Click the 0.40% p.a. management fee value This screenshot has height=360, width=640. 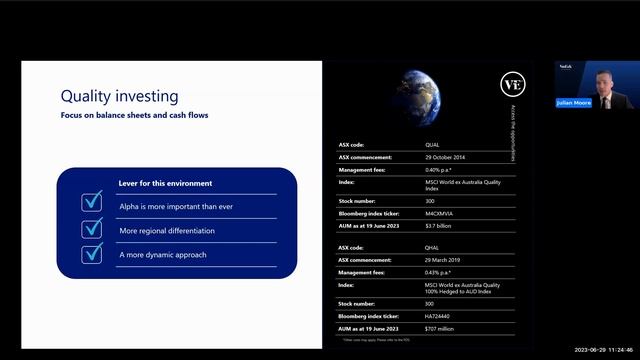click(x=438, y=170)
